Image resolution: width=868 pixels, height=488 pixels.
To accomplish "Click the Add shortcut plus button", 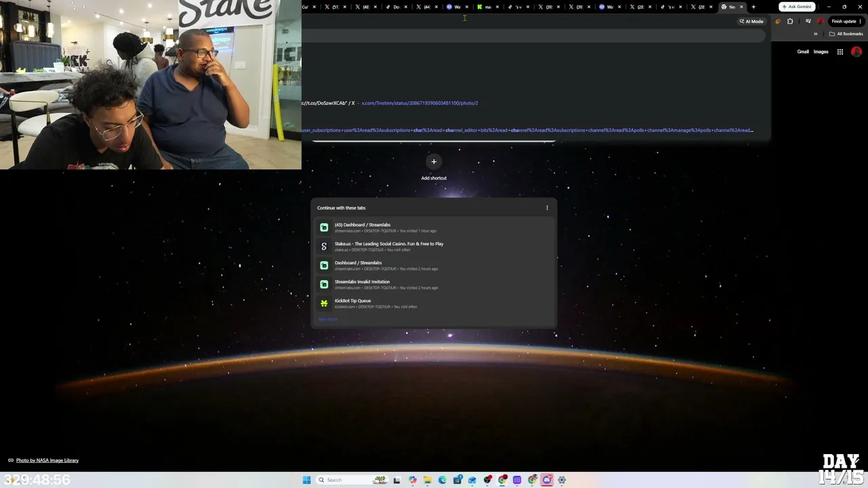I will 434,161.
